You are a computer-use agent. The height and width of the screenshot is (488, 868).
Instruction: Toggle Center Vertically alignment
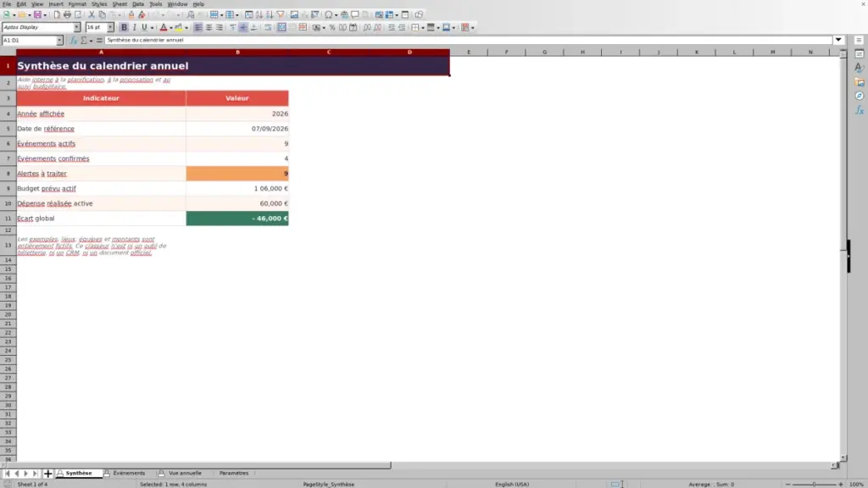(x=243, y=28)
